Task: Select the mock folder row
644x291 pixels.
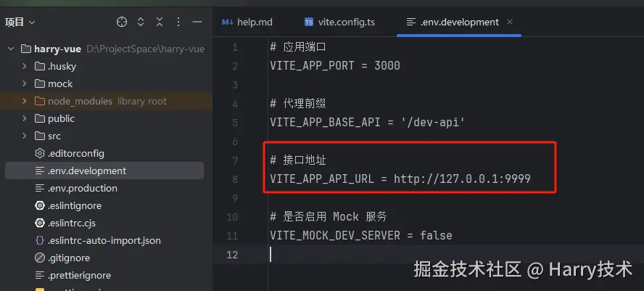Action: pos(106,83)
